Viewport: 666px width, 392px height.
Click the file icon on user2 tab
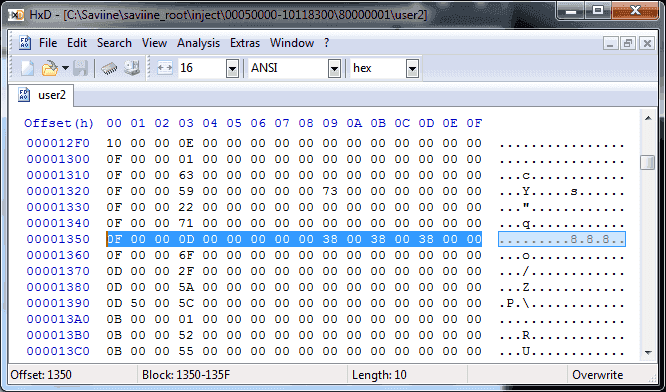click(x=24, y=95)
